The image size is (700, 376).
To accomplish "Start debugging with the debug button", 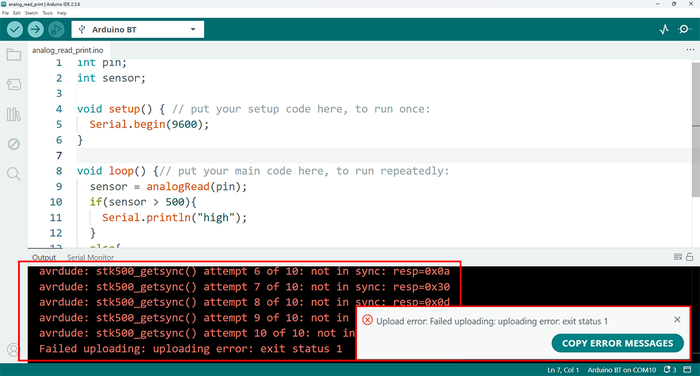I will click(x=56, y=29).
